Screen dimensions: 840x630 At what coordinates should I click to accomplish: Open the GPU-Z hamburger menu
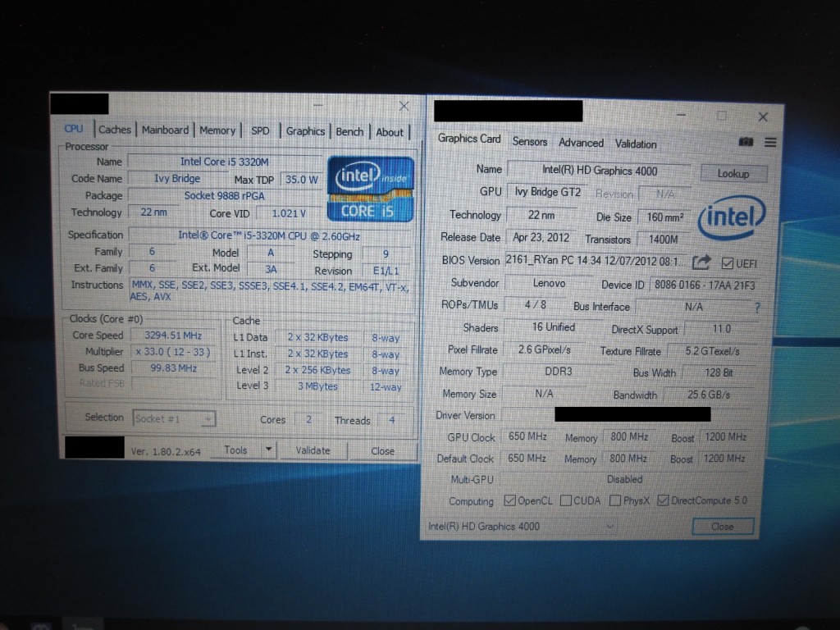click(x=770, y=142)
